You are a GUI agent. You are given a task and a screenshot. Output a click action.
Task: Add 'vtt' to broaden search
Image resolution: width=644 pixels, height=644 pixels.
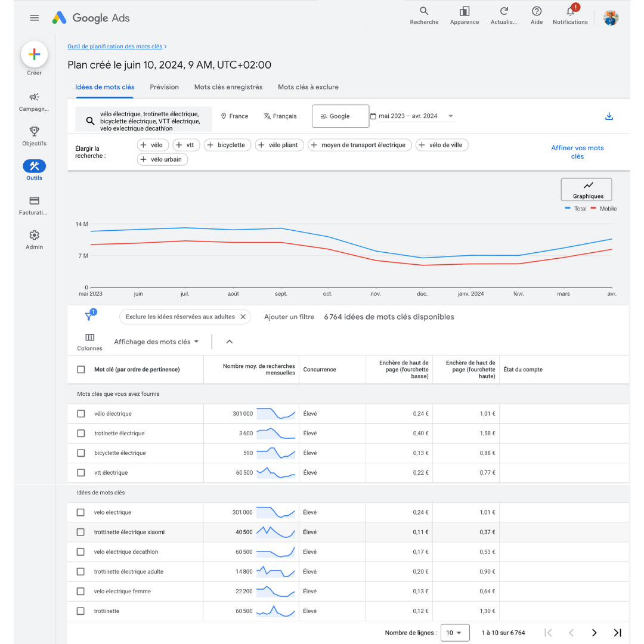pos(186,145)
